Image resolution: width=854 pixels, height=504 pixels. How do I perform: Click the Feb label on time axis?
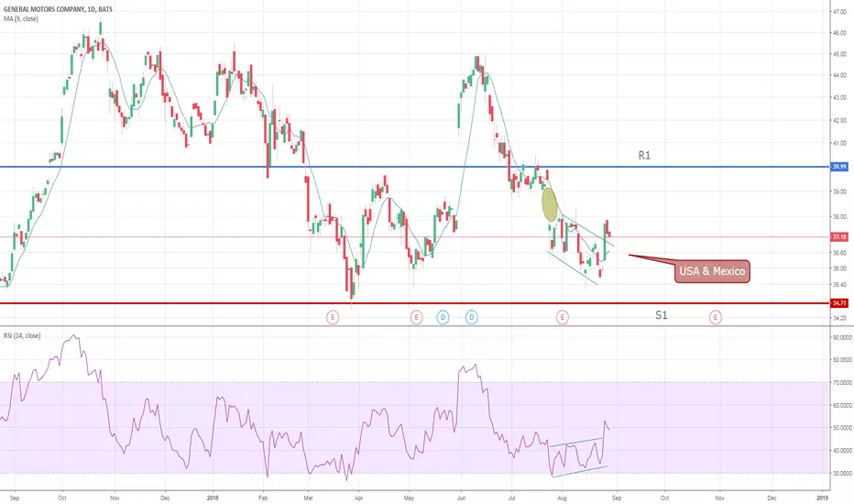[x=262, y=498]
